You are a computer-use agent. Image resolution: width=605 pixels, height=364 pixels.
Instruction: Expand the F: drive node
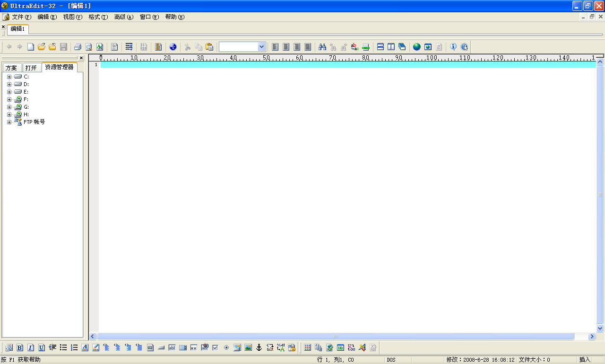tap(9, 99)
